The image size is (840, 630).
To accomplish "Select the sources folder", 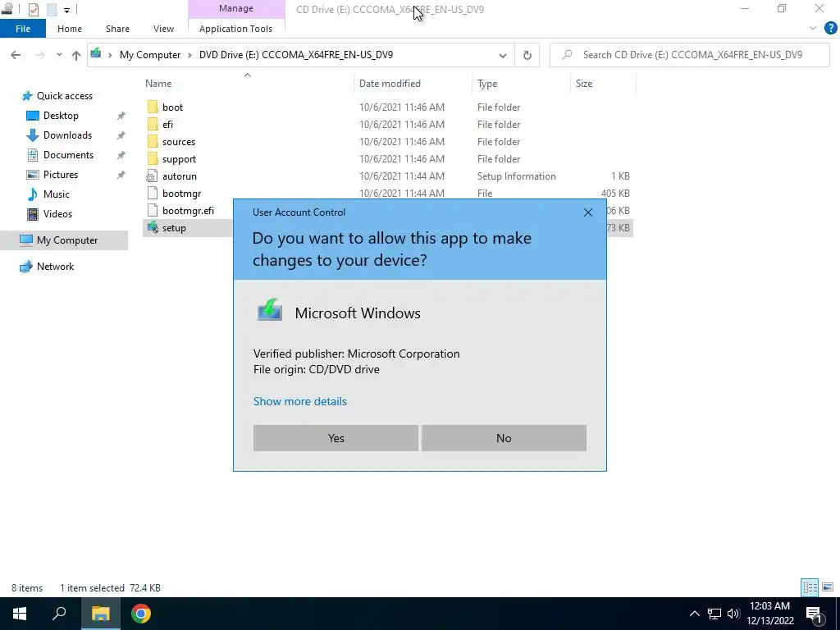I will [178, 141].
